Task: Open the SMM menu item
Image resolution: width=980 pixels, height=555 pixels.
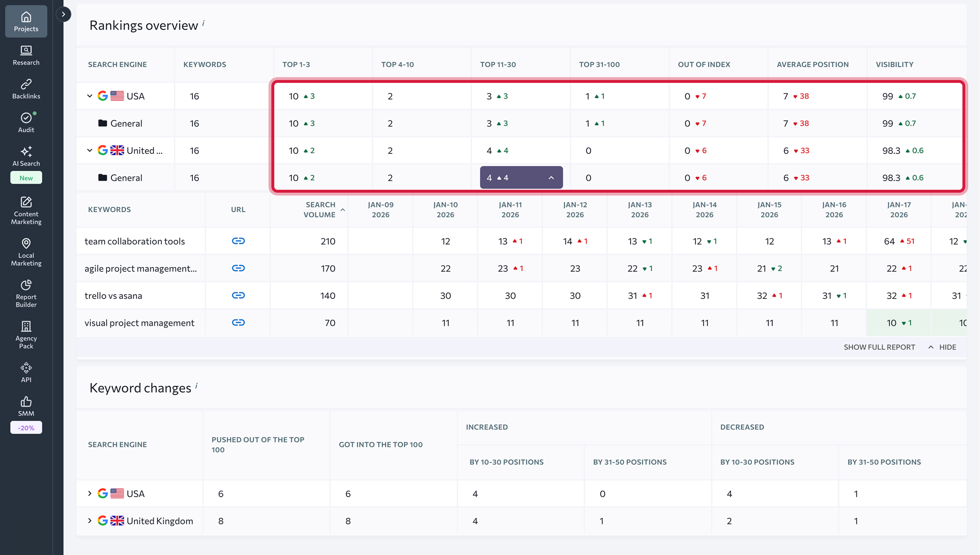Action: point(26,406)
